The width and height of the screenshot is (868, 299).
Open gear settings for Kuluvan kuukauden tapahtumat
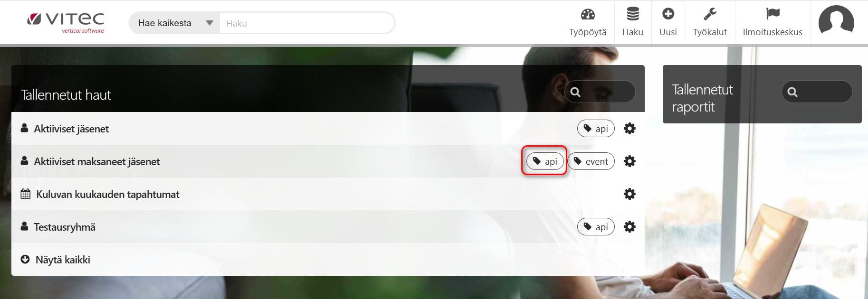(x=630, y=194)
